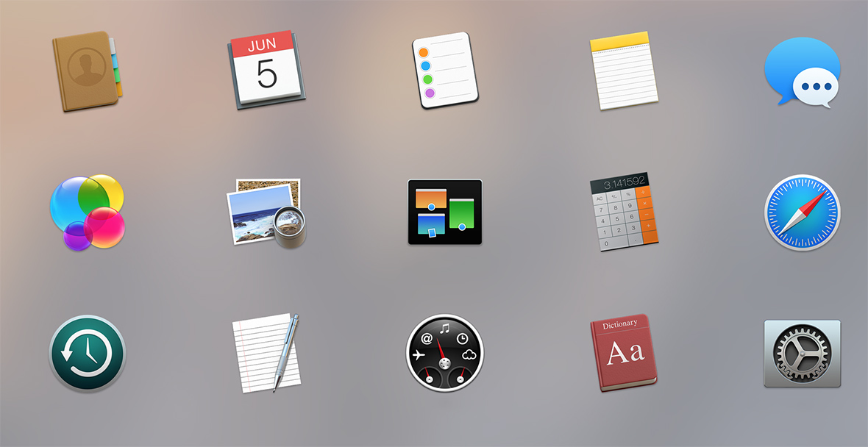Open System Preferences gear icon
The image size is (868, 447).
[x=803, y=353]
